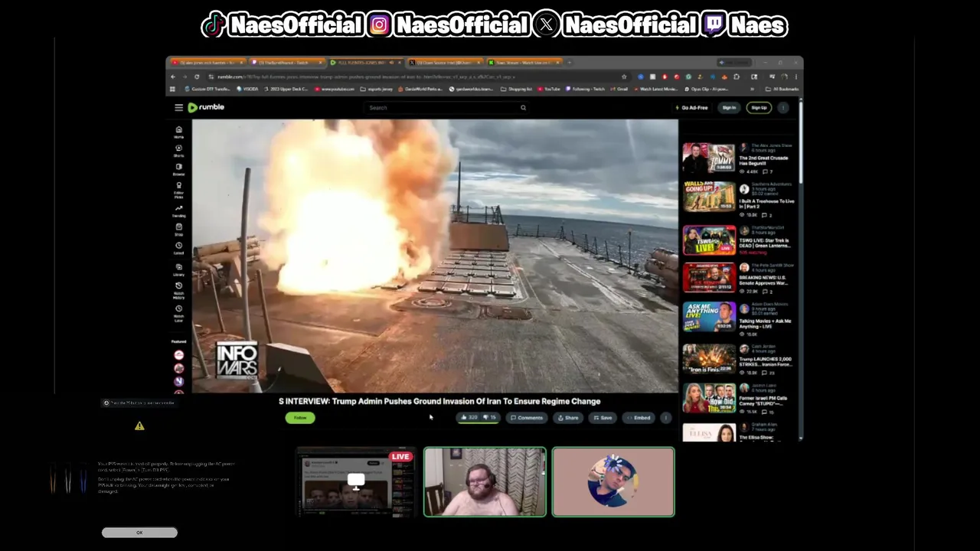Open Editor Picks in the sidebar
The width and height of the screenshot is (980, 551).
[178, 189]
